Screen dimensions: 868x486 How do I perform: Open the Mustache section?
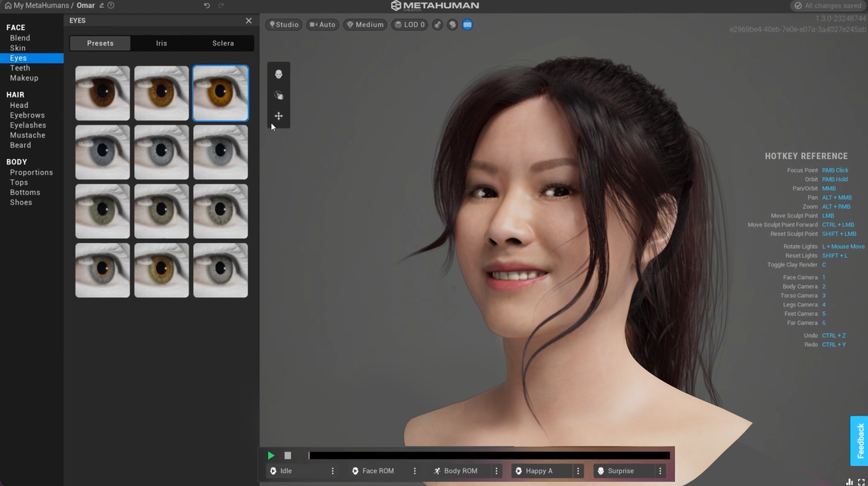[x=28, y=135]
